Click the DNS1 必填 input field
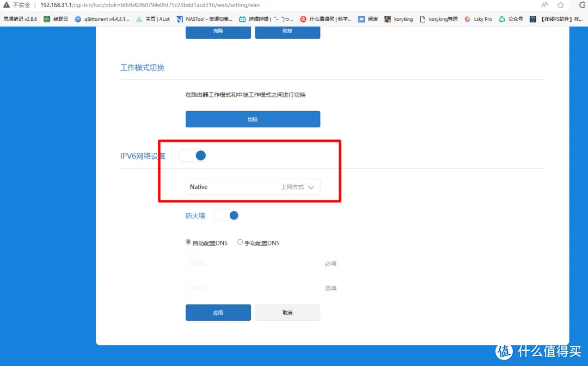 click(253, 264)
